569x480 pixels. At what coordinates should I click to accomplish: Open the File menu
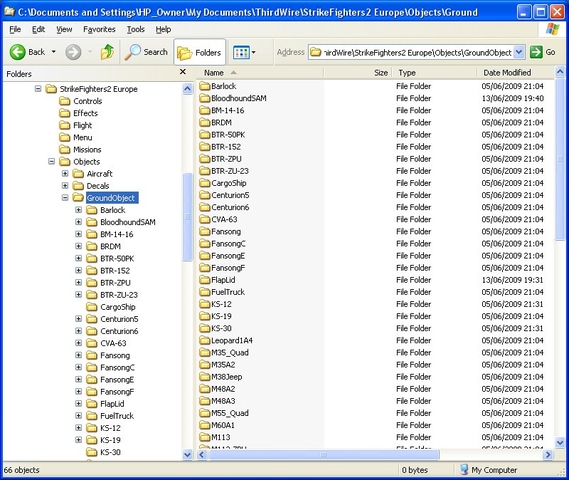(15, 29)
